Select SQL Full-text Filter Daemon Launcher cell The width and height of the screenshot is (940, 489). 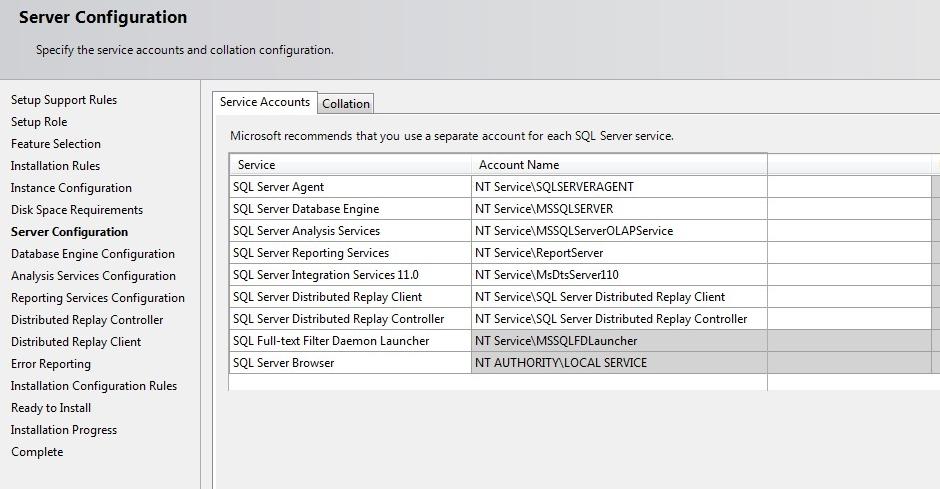pos(350,341)
